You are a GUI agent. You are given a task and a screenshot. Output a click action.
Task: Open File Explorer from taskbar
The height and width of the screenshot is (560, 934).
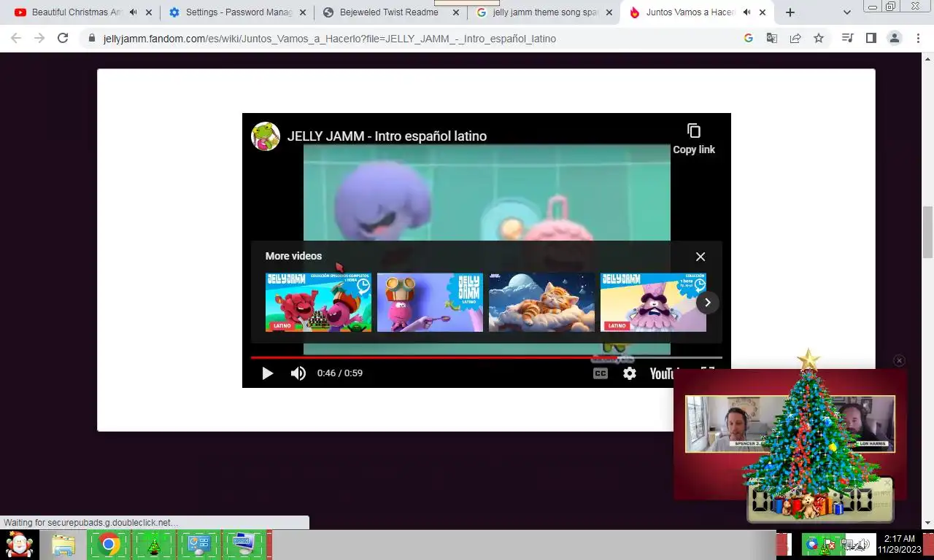point(63,545)
